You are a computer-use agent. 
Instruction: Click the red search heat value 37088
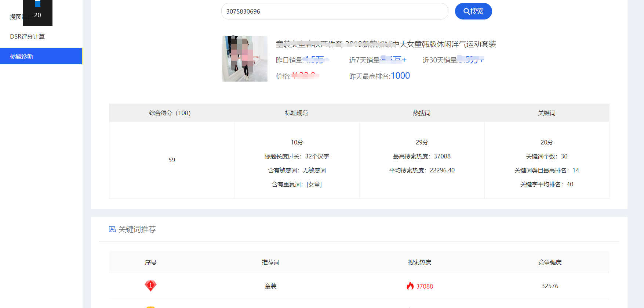[x=425, y=286]
